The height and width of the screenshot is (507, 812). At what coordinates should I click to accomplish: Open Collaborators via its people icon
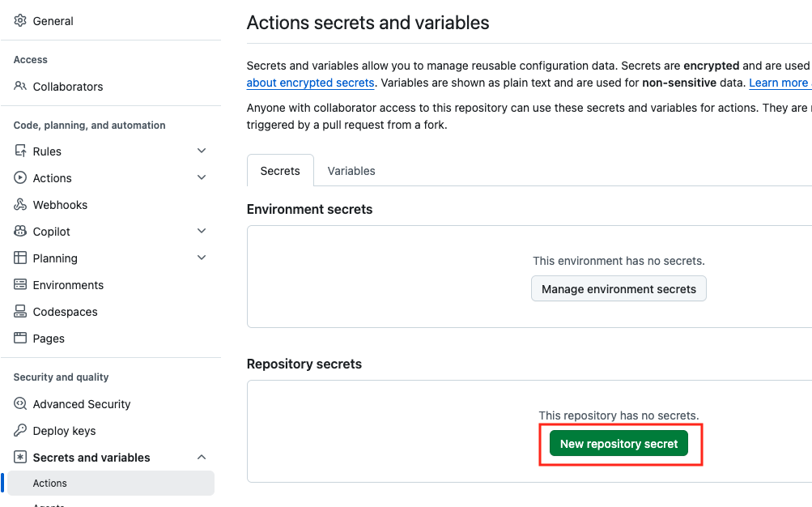click(20, 86)
